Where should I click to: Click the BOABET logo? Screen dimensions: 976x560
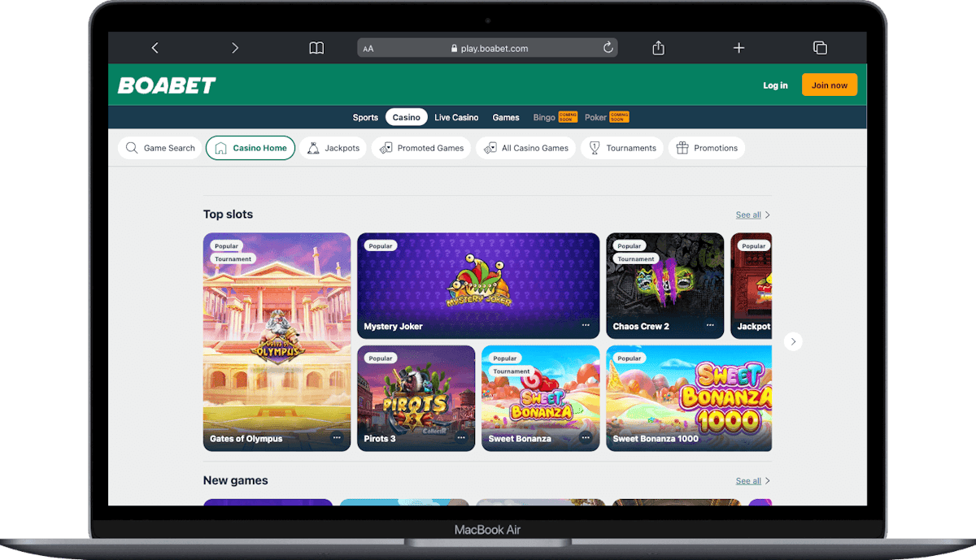point(168,85)
